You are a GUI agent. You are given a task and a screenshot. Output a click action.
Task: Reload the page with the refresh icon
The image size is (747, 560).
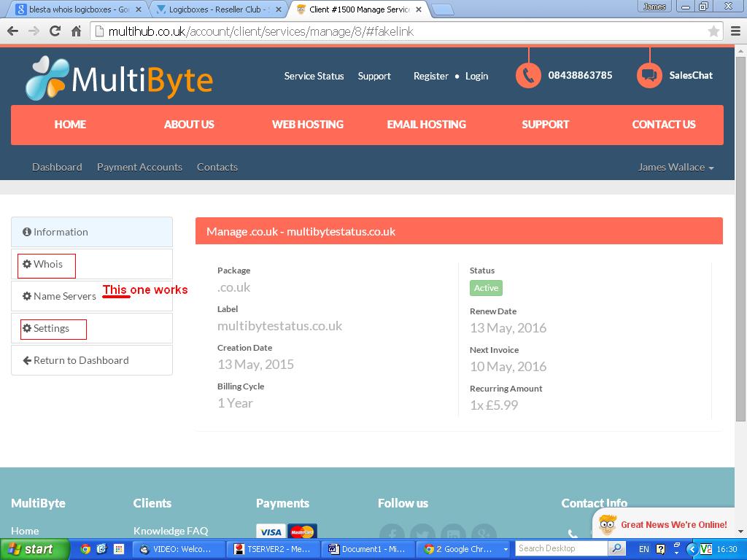(55, 31)
